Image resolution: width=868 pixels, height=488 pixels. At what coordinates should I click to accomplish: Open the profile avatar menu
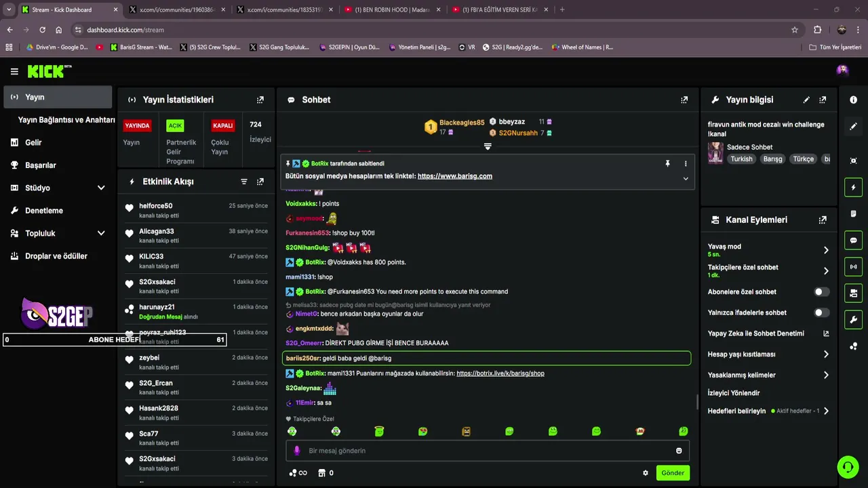[842, 70]
